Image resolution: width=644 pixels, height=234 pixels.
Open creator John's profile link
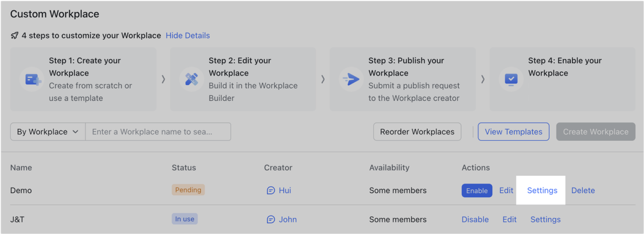288,220
